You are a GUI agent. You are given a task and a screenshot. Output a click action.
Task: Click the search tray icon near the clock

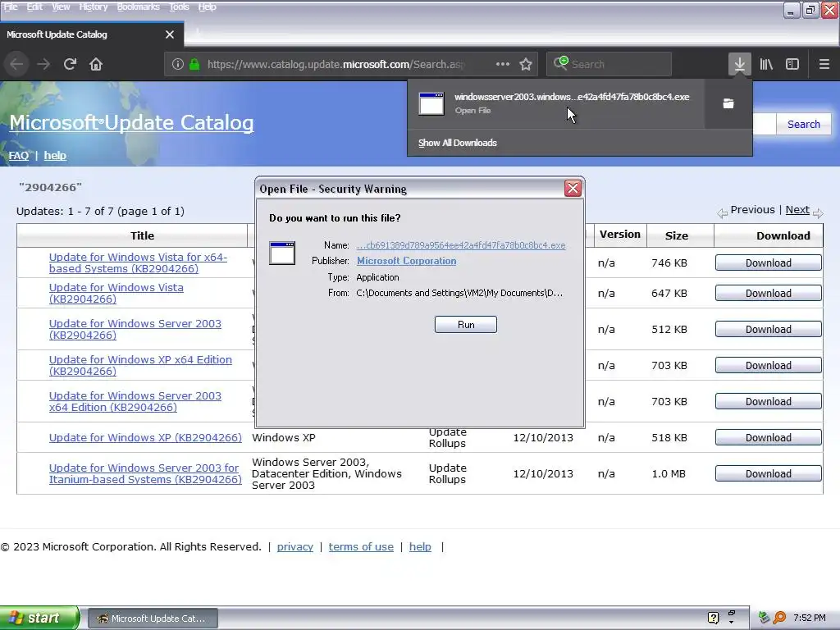[x=779, y=618]
